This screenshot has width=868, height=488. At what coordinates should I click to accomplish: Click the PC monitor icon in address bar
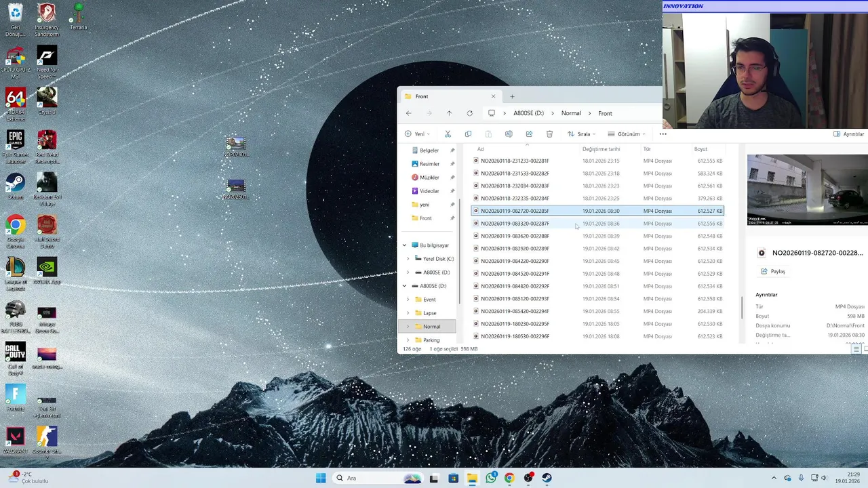492,113
